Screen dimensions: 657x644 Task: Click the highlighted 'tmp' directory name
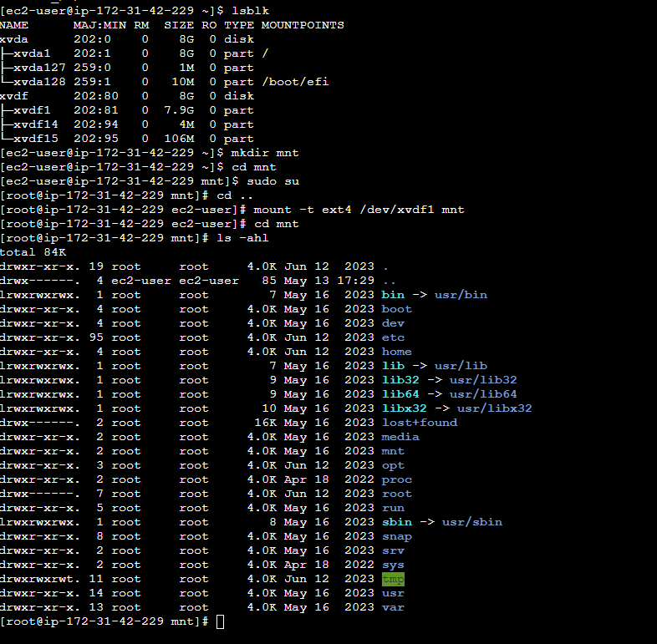[393, 579]
